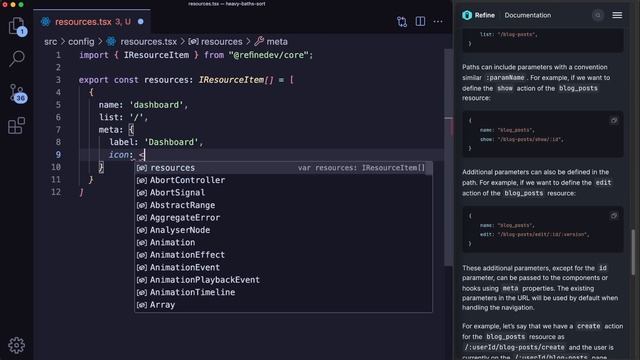Click the icon property on line 9
Image resolution: width=640 pixels, height=360 pixels.
(118, 155)
